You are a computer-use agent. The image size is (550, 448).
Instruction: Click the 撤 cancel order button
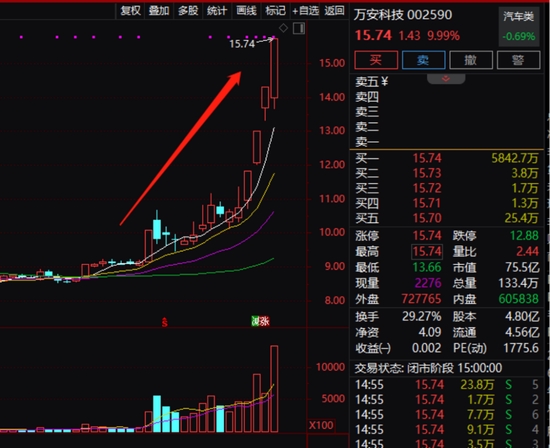471,60
